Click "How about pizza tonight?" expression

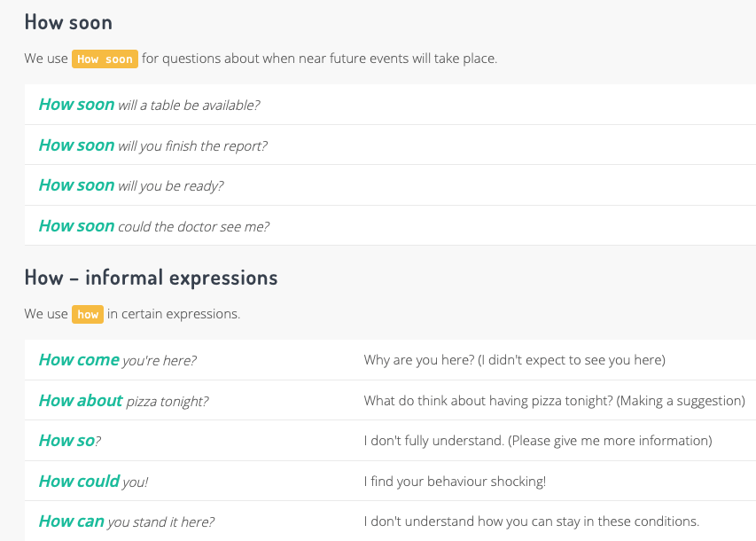click(123, 401)
